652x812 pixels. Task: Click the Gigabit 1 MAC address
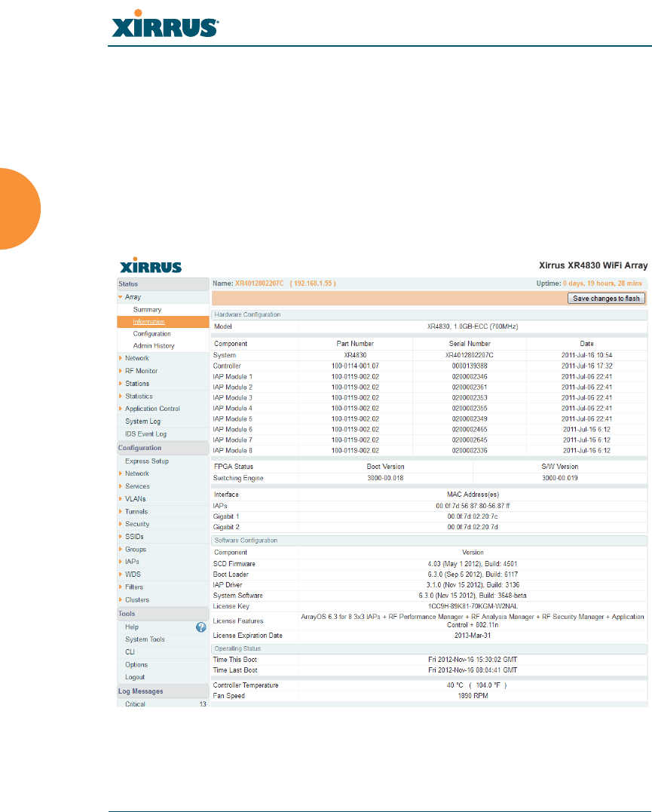[x=473, y=516]
